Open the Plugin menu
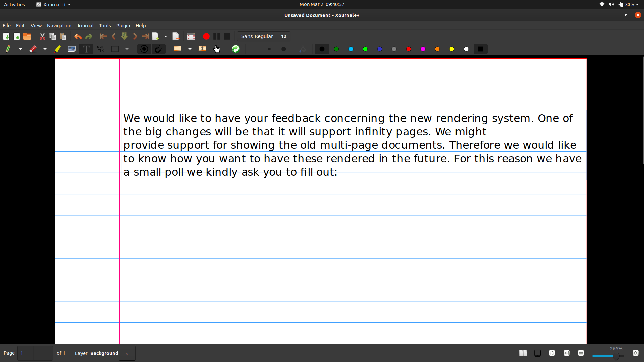The width and height of the screenshot is (644, 362). coord(123,26)
